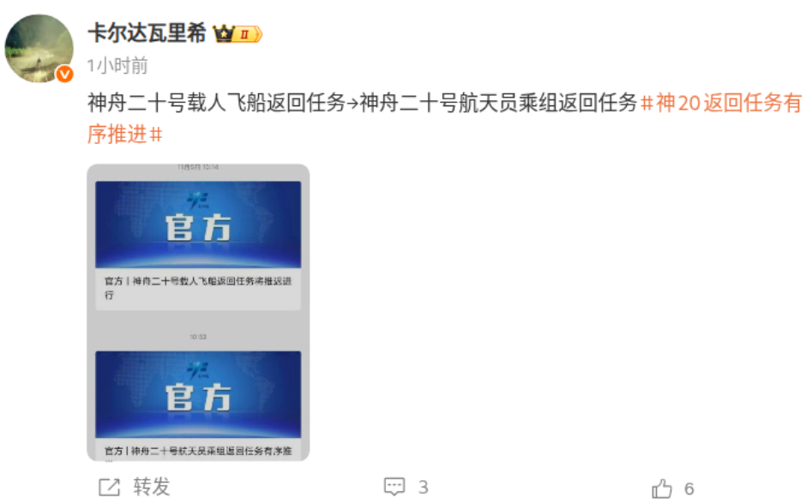Click the orange verified V badge

coord(64,75)
